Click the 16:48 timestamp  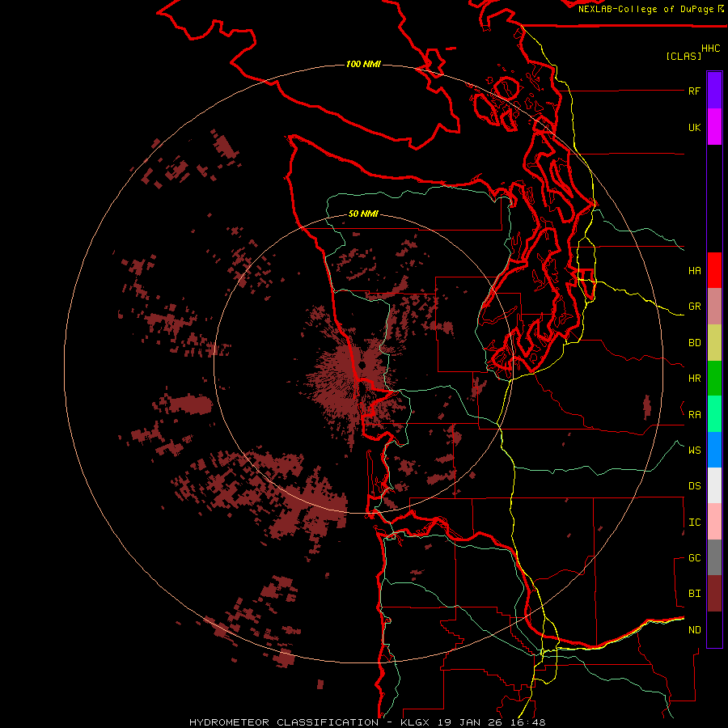tap(528, 722)
